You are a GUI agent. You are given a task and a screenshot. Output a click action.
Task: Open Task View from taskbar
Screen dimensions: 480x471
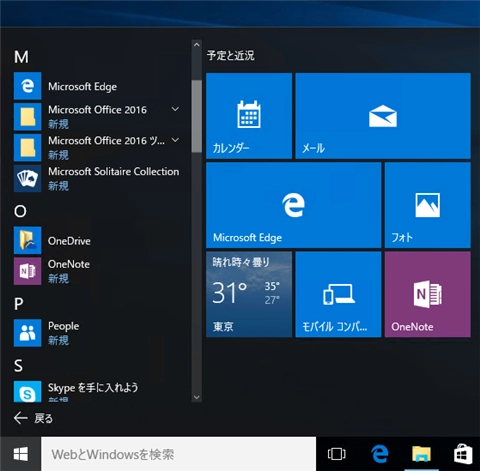(337, 454)
